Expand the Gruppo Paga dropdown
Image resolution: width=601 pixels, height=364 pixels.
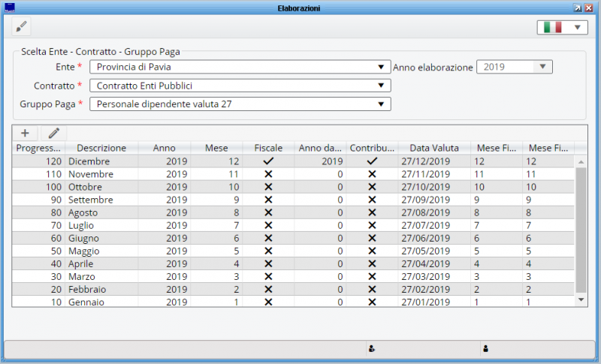coord(382,104)
